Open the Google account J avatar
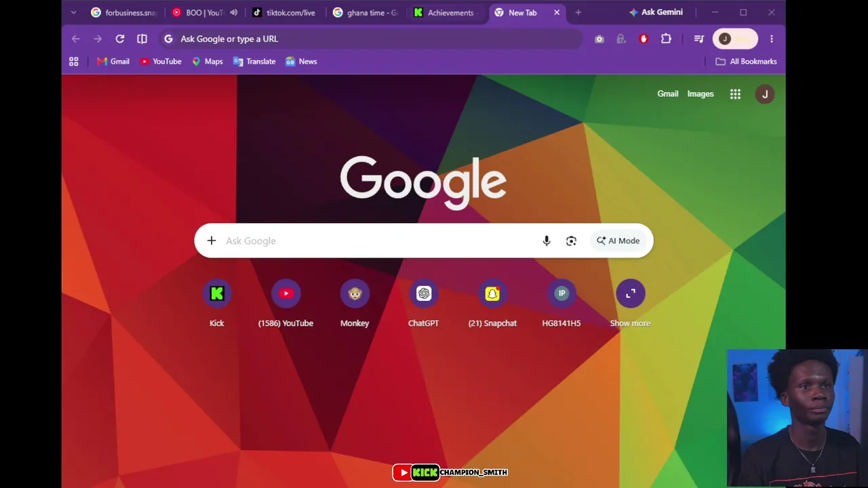 click(x=765, y=94)
